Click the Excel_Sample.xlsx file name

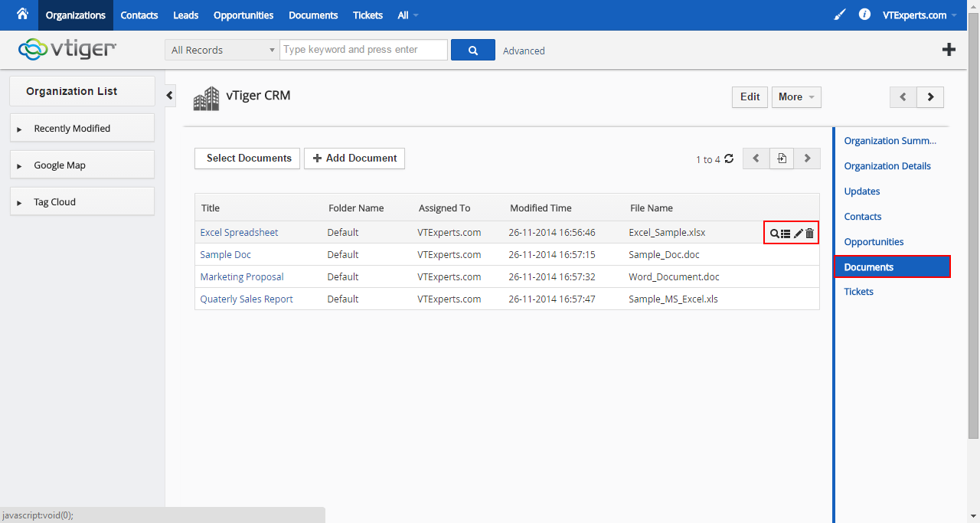(x=667, y=232)
